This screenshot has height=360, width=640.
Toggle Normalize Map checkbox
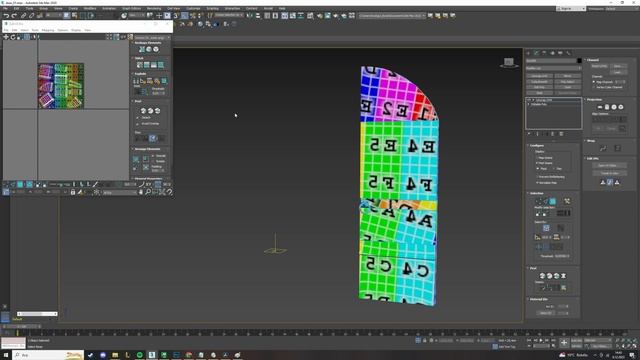[x=537, y=182]
